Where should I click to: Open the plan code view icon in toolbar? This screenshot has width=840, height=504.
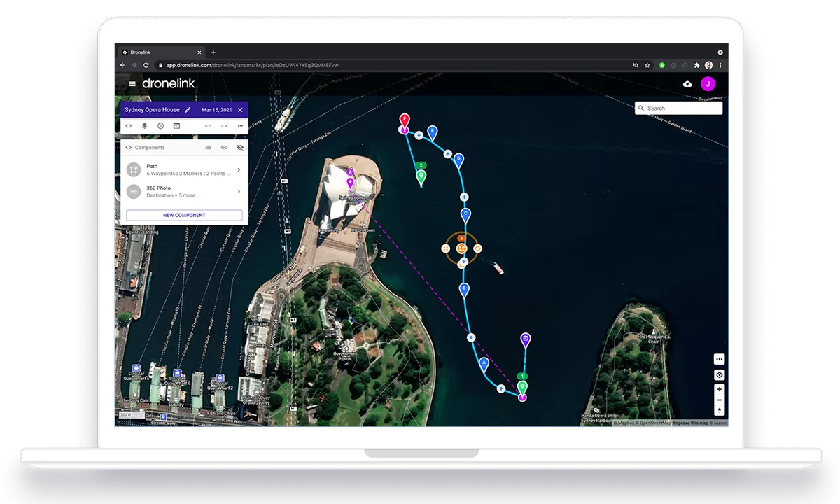[x=129, y=126]
